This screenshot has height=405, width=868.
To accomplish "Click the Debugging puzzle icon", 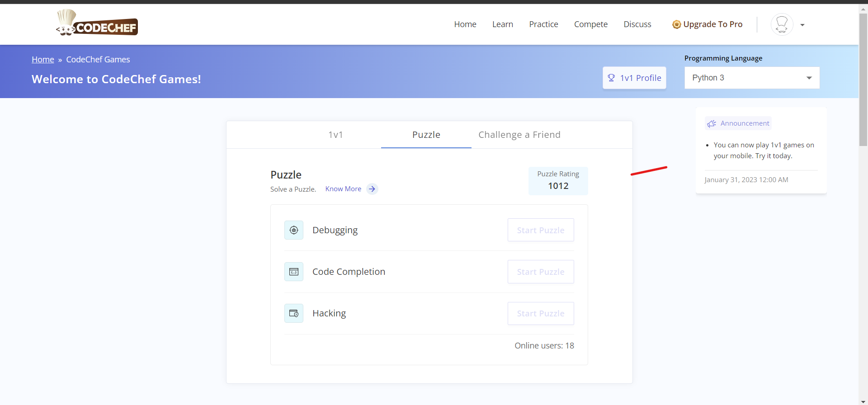I will 294,230.
